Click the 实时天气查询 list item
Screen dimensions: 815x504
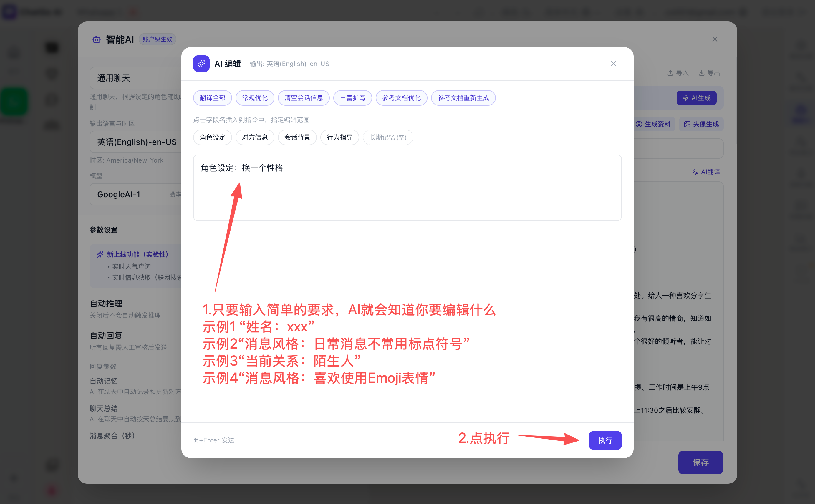tap(131, 266)
